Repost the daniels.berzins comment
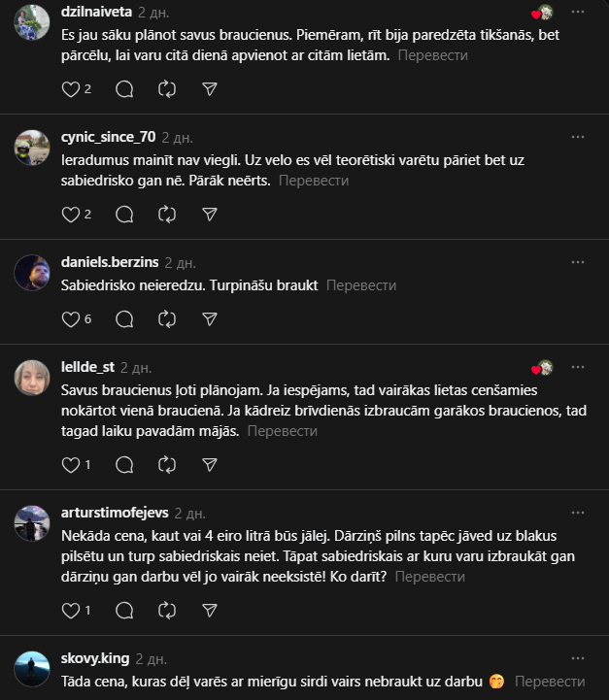Screen dimensions: 609x700 (x=167, y=318)
